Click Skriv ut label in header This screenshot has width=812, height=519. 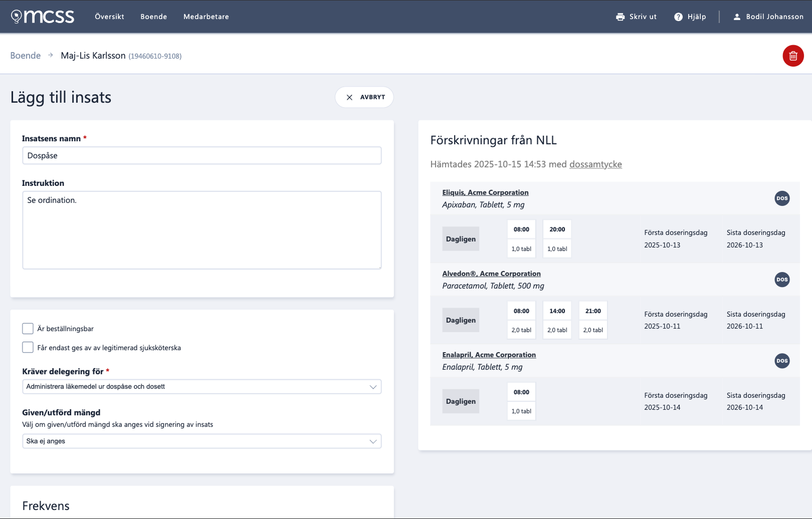pos(643,17)
